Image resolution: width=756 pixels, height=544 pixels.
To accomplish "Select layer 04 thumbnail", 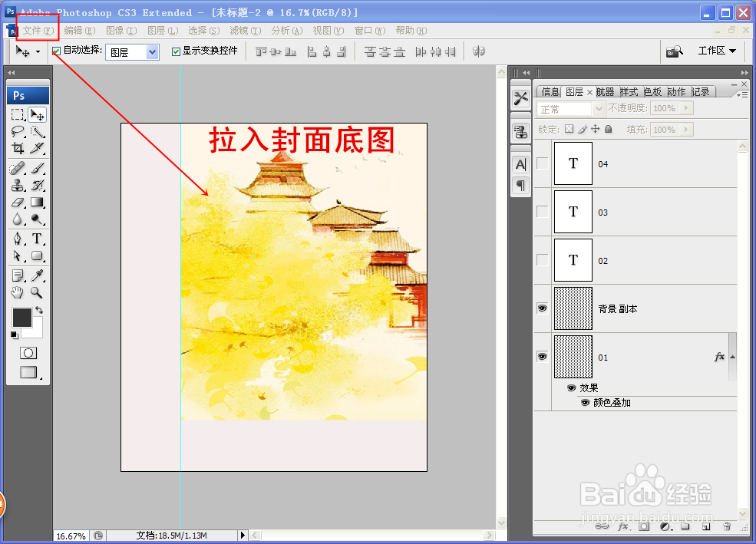I will (573, 163).
